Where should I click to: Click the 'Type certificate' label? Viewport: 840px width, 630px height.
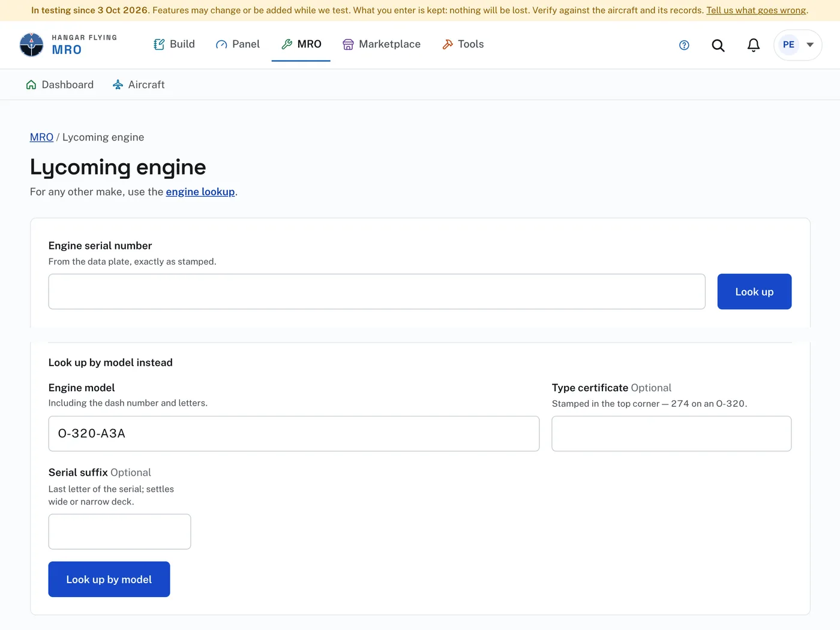point(590,388)
